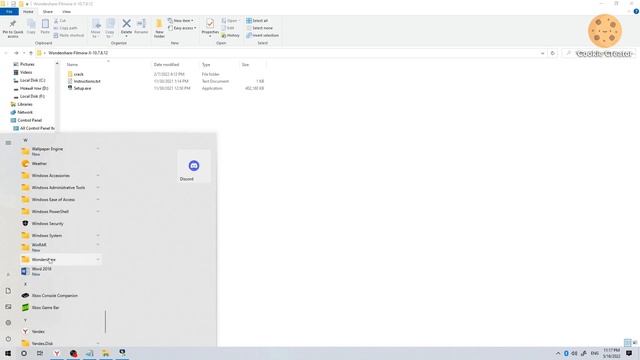Select Network in the navigation pane
Screen dimensions: 640x360
[x=24, y=112]
